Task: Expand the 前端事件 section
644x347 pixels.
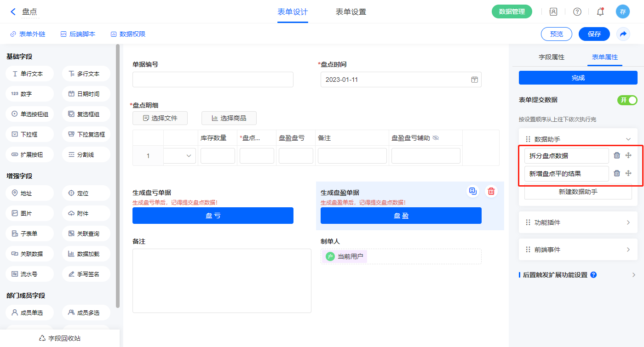Action: click(628, 250)
